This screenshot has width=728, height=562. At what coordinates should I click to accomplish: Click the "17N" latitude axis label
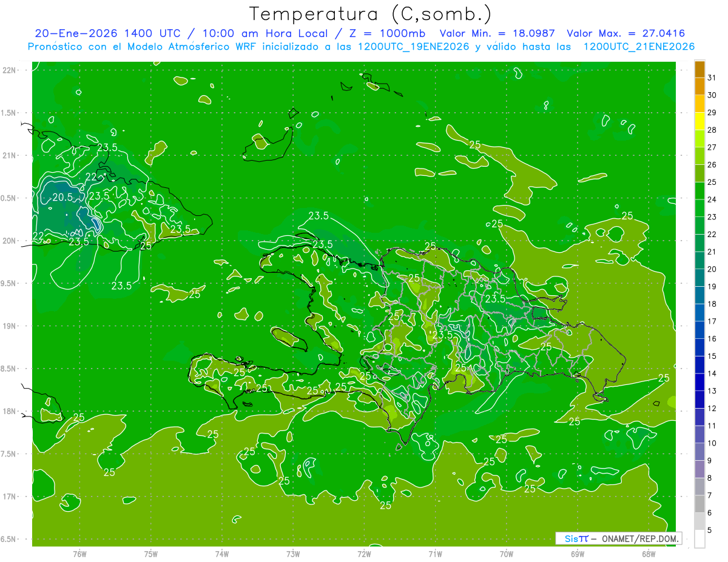pyautogui.click(x=9, y=497)
